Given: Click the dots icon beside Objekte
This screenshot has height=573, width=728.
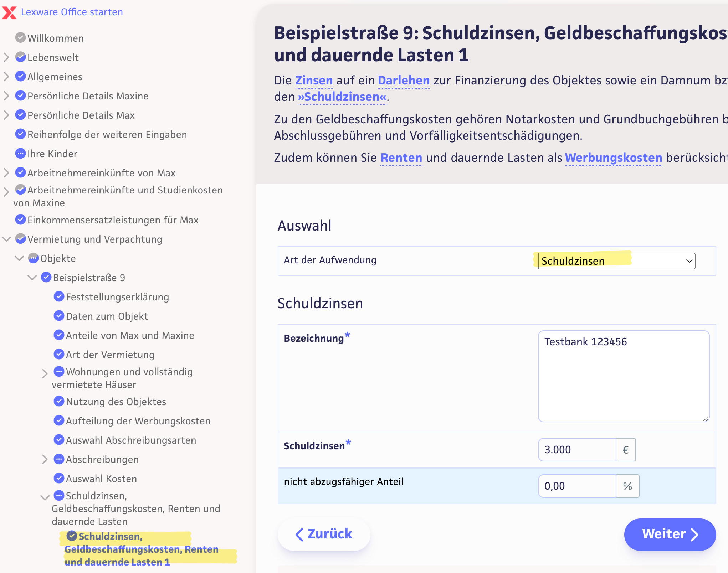Looking at the screenshot, I should [34, 258].
